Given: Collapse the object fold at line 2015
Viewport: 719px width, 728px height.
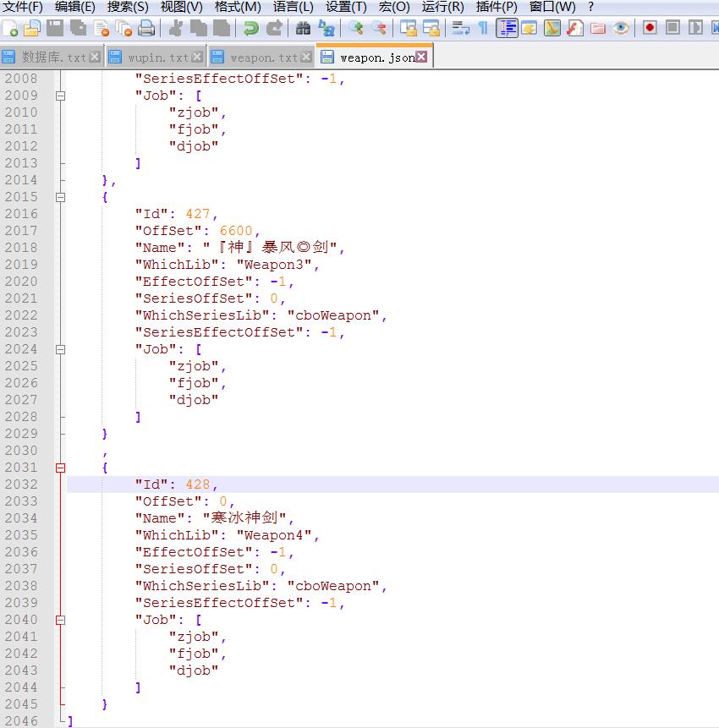Looking at the screenshot, I should [60, 197].
